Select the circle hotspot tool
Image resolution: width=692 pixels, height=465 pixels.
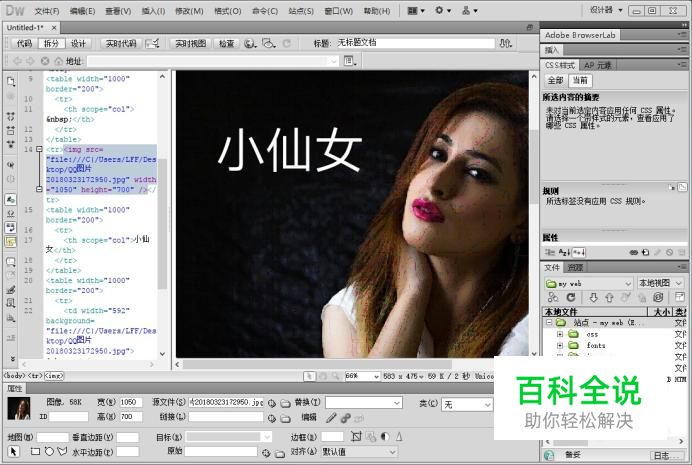coord(49,451)
